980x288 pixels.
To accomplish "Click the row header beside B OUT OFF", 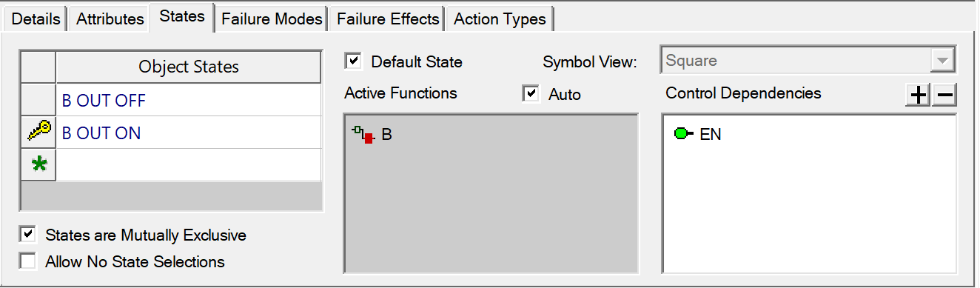I will 38,100.
